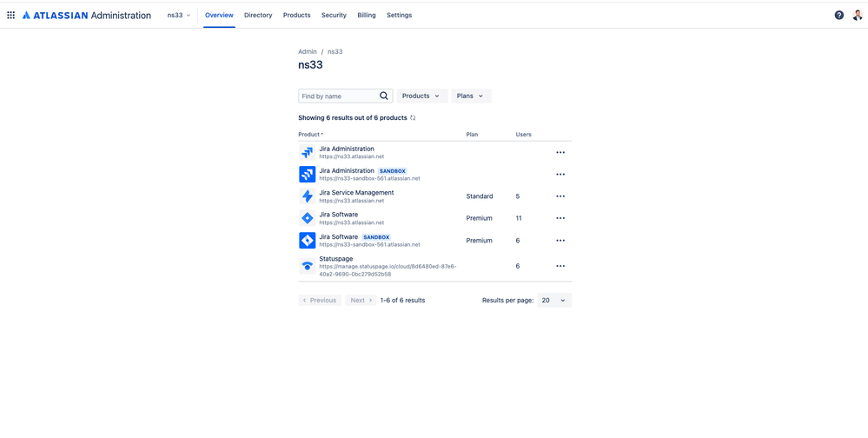Click the Statuspage product icon

click(x=308, y=266)
